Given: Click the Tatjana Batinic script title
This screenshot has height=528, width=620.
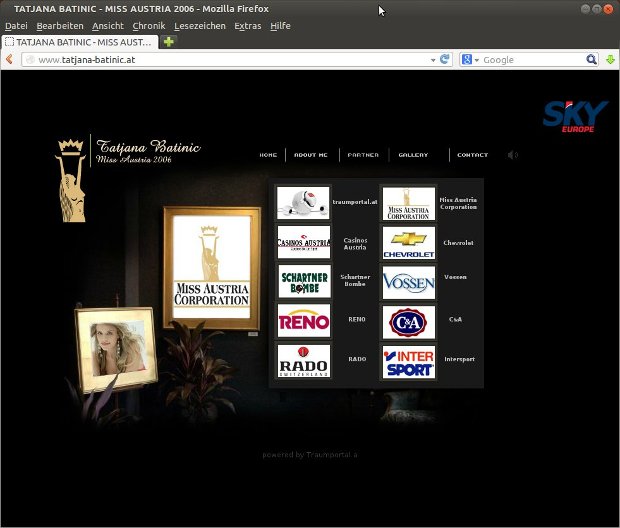Looking at the screenshot, I should tap(148, 147).
